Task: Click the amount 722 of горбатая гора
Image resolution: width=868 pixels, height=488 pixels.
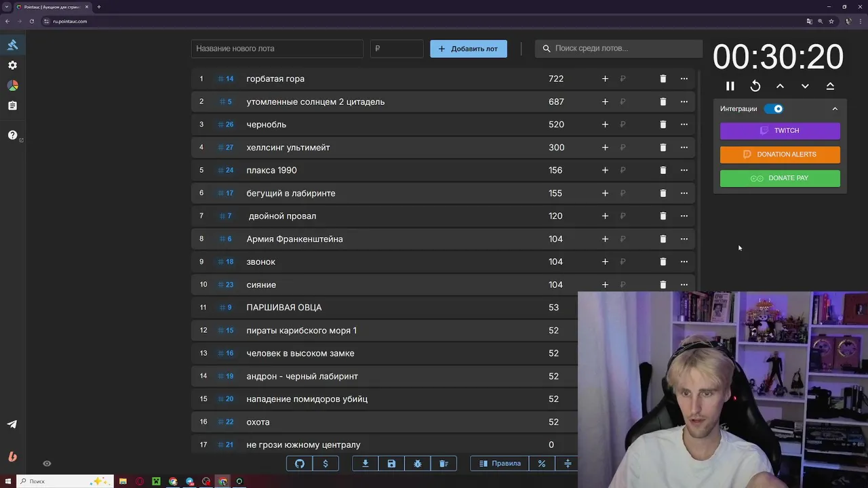Action: 556,79
